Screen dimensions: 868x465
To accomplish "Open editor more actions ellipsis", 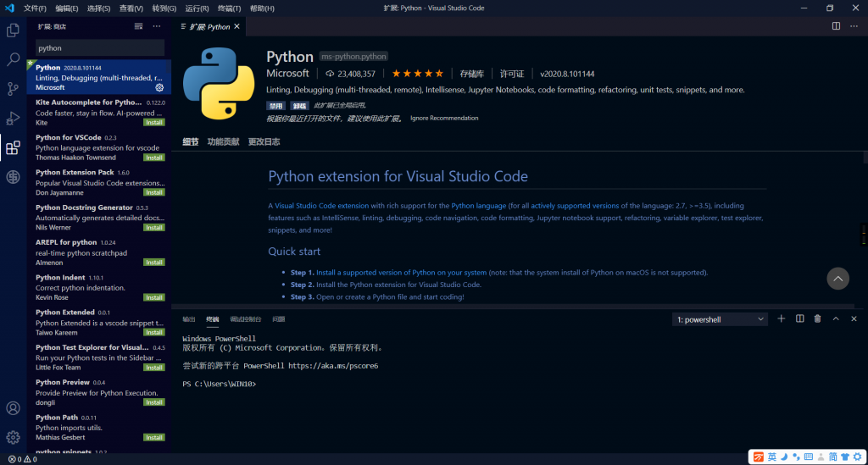I will pyautogui.click(x=854, y=26).
